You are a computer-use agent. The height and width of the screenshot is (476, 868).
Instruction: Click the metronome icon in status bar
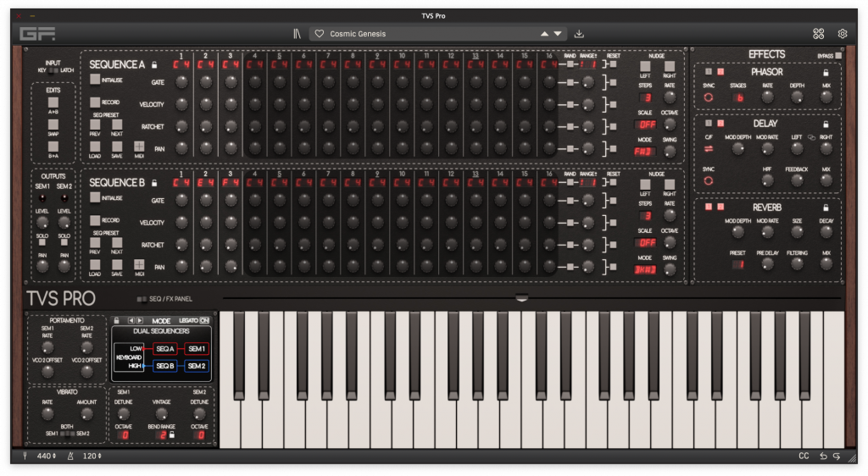click(x=70, y=457)
